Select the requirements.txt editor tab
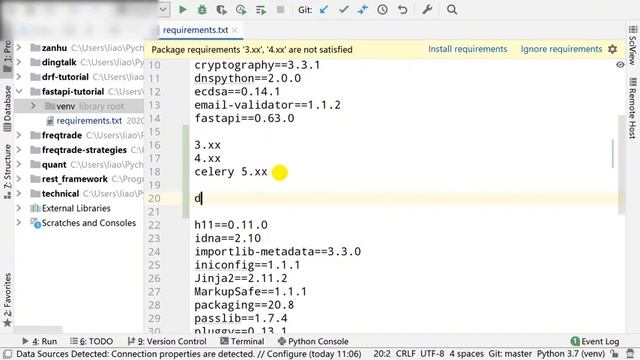640x360 pixels. click(x=196, y=30)
